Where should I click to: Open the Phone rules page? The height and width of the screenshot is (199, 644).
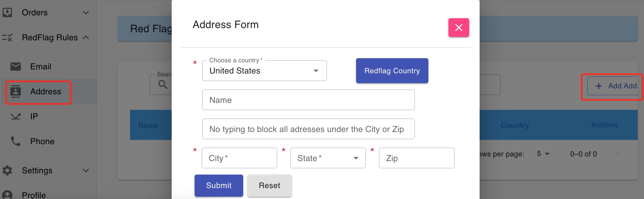click(x=42, y=141)
